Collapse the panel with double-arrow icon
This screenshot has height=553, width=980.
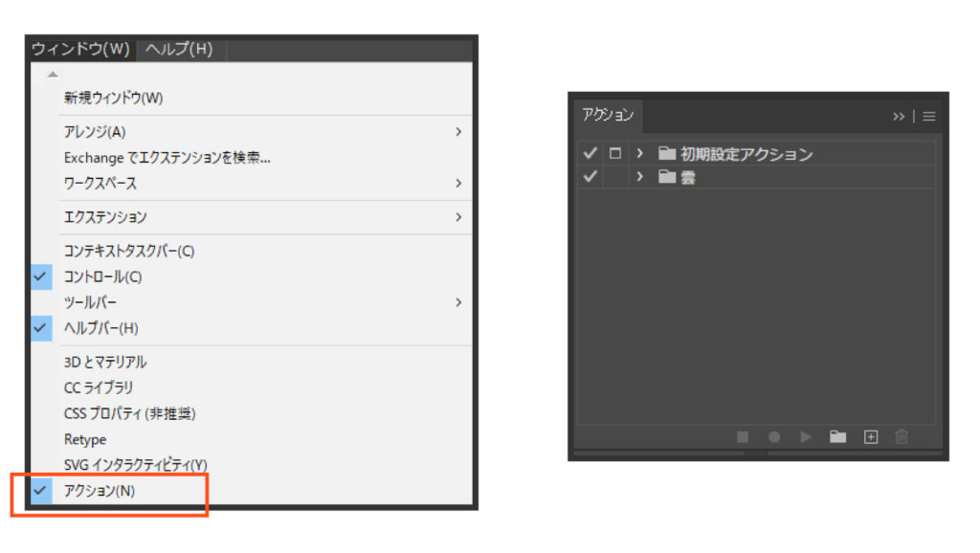tap(899, 117)
